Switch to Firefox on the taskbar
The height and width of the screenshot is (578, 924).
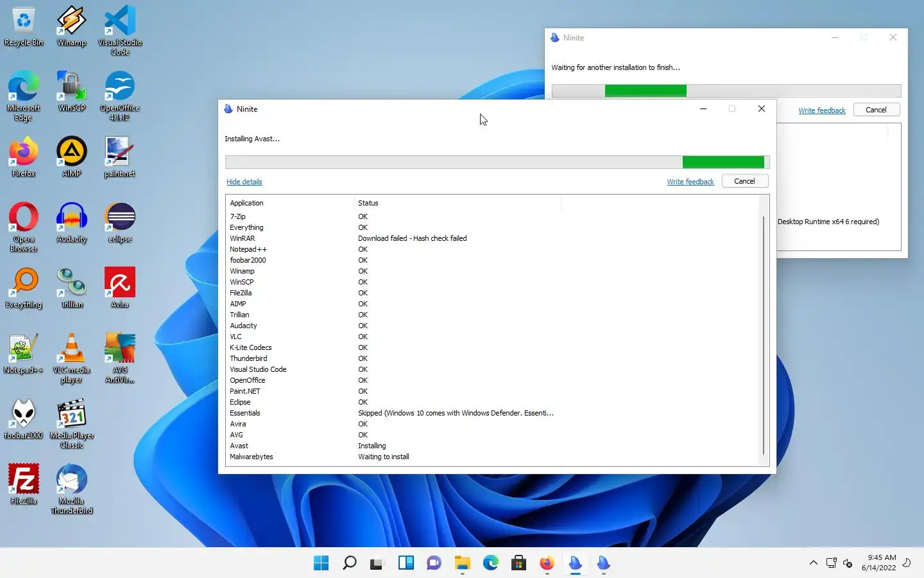click(x=547, y=563)
